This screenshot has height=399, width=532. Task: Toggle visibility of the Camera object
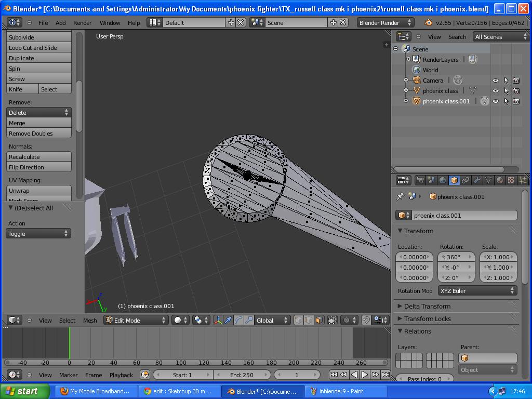tap(495, 81)
